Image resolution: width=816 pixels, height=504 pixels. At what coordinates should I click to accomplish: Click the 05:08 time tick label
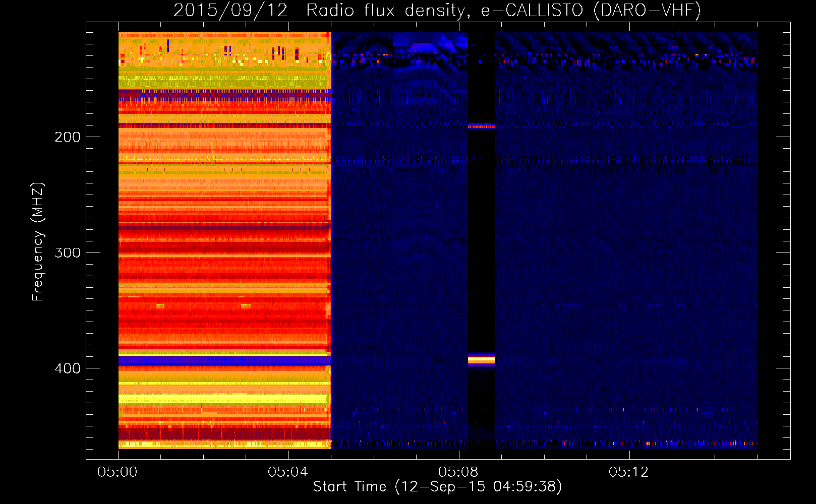(x=458, y=472)
